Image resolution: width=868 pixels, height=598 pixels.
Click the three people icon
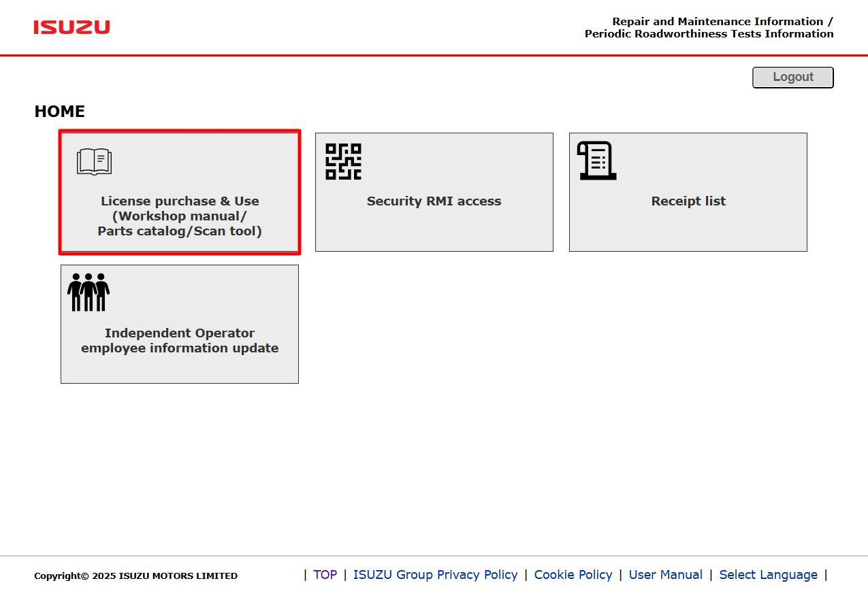point(89,293)
